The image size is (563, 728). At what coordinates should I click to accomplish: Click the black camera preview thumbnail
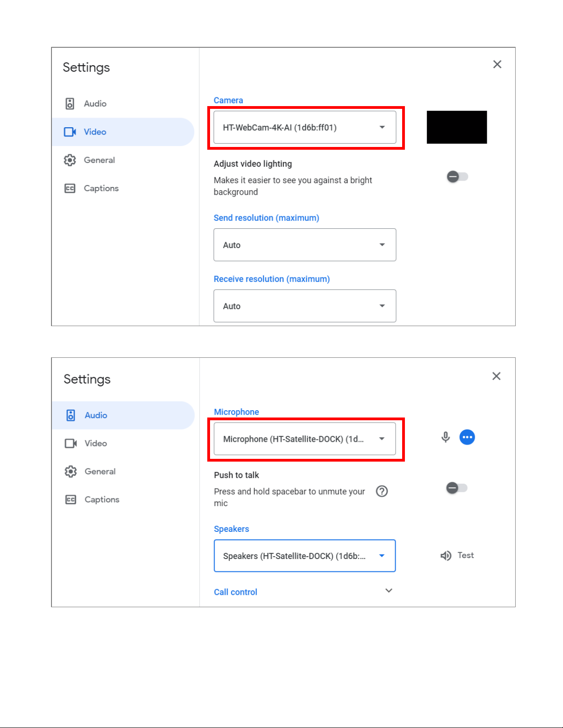(x=457, y=127)
